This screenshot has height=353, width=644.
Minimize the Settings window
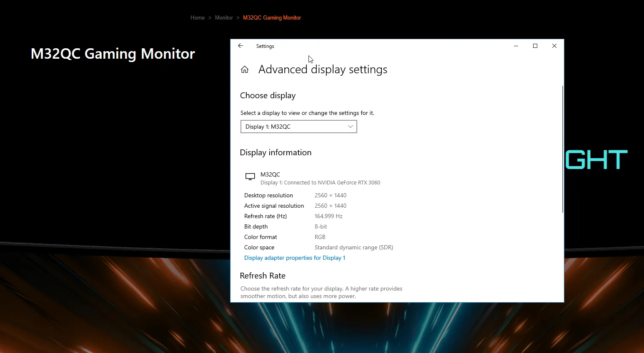click(516, 46)
